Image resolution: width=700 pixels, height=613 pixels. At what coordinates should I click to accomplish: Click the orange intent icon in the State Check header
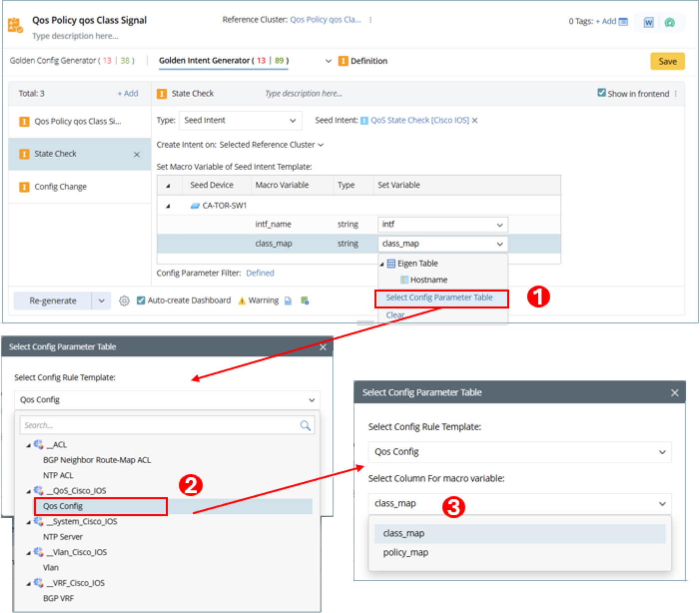click(162, 94)
